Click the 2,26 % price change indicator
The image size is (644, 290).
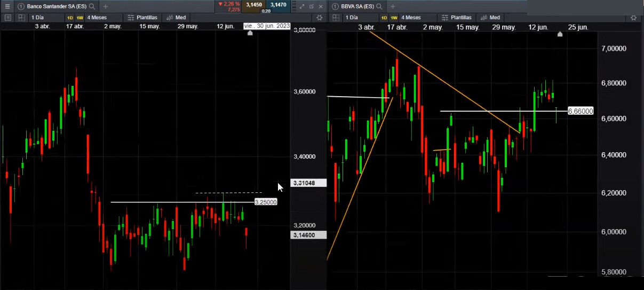[x=229, y=4]
